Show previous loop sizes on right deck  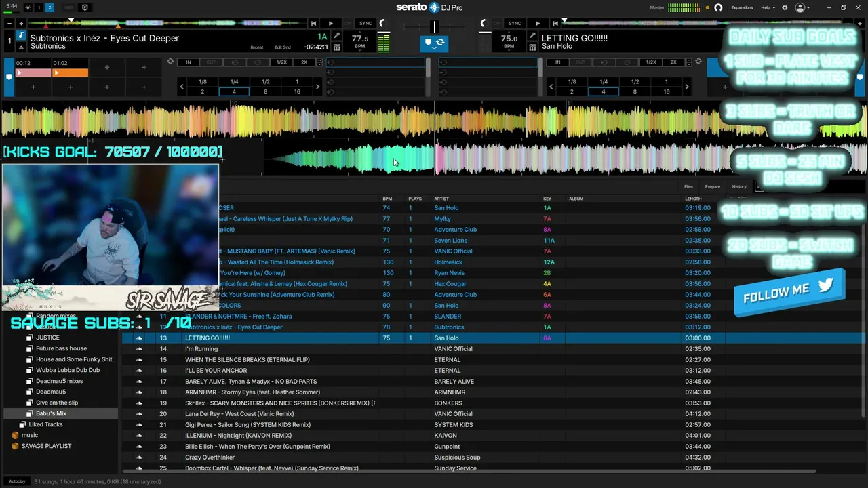point(552,87)
